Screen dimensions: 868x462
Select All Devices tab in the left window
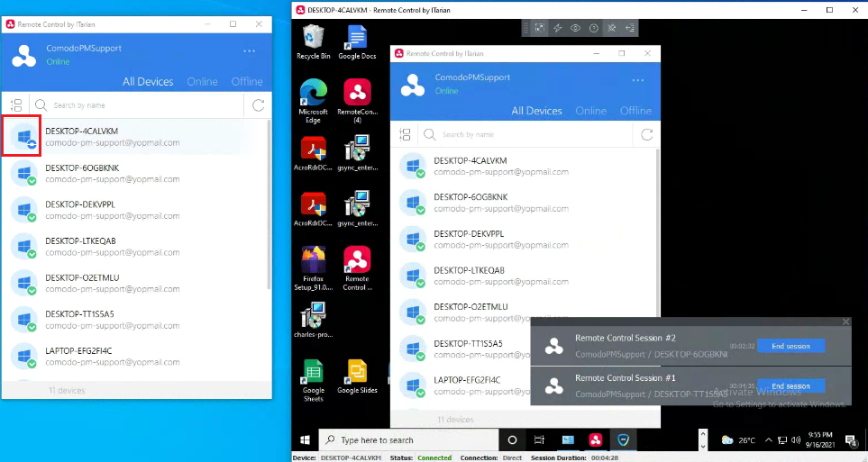pyautogui.click(x=148, y=81)
